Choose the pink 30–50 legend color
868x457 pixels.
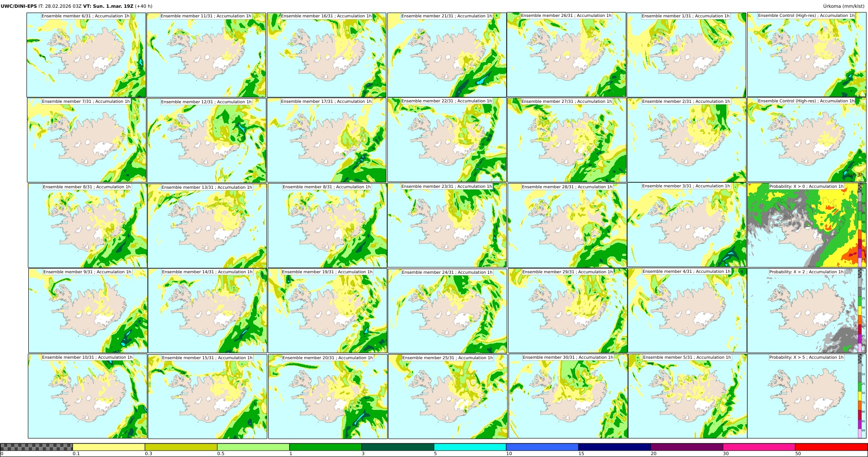click(x=759, y=447)
